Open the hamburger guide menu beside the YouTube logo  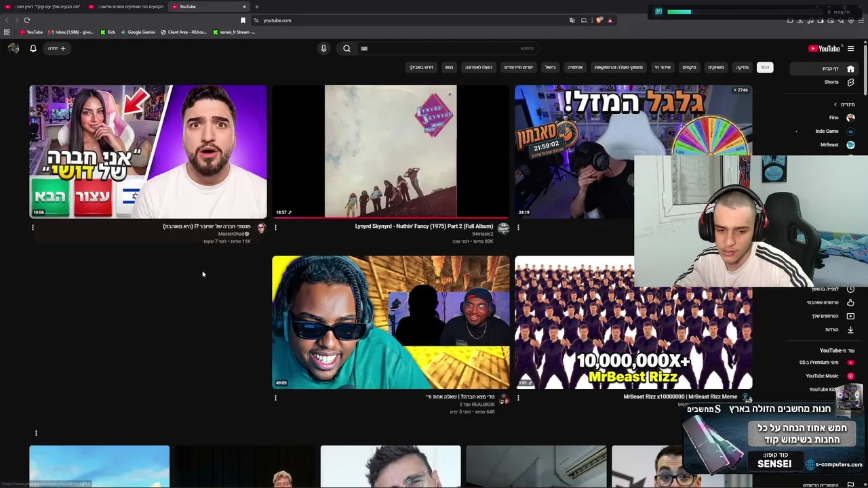click(850, 48)
